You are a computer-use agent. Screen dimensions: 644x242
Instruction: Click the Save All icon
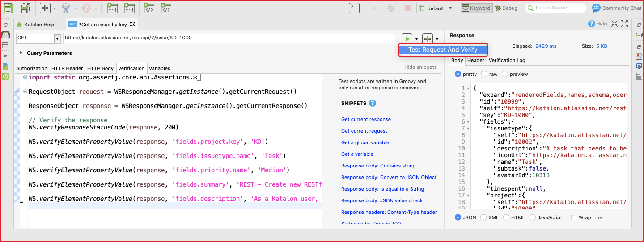click(25, 8)
